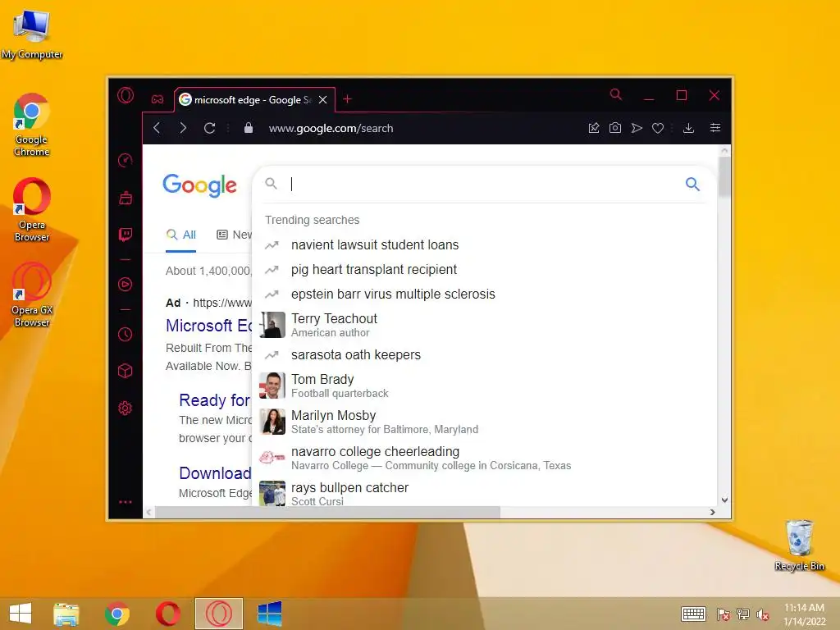Open the Opera GX main menu logo
This screenshot has width=840, height=630.
tap(126, 96)
